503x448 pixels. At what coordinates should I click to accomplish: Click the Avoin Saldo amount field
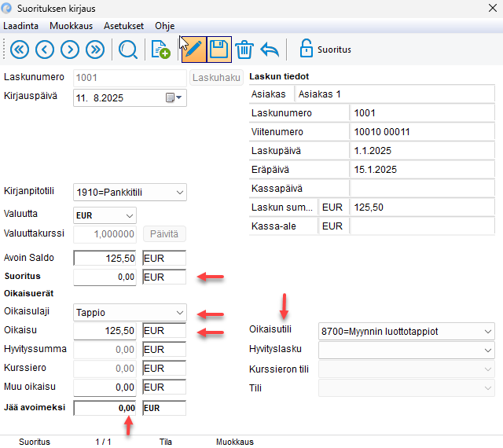105,259
